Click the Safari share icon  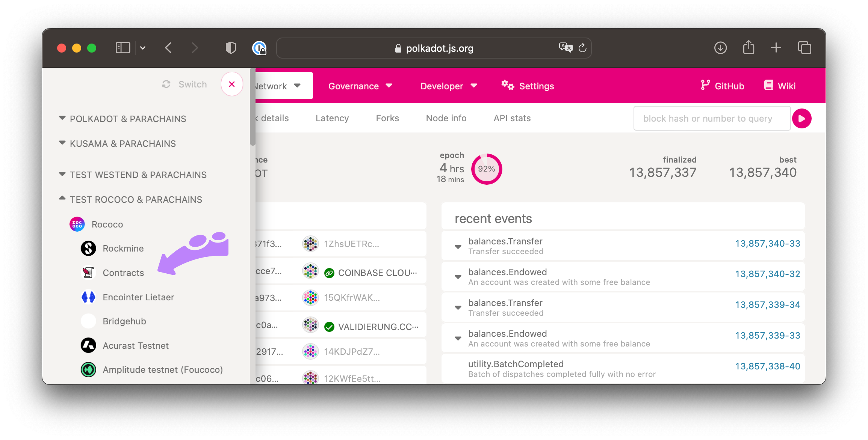pos(749,47)
